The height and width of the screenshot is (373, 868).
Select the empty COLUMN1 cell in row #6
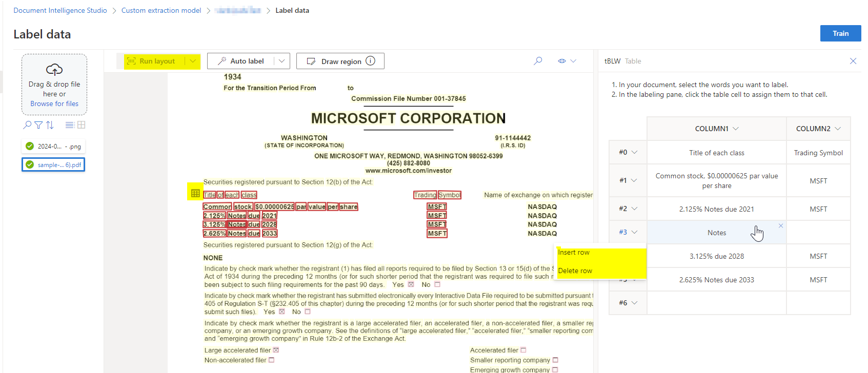[x=717, y=303]
